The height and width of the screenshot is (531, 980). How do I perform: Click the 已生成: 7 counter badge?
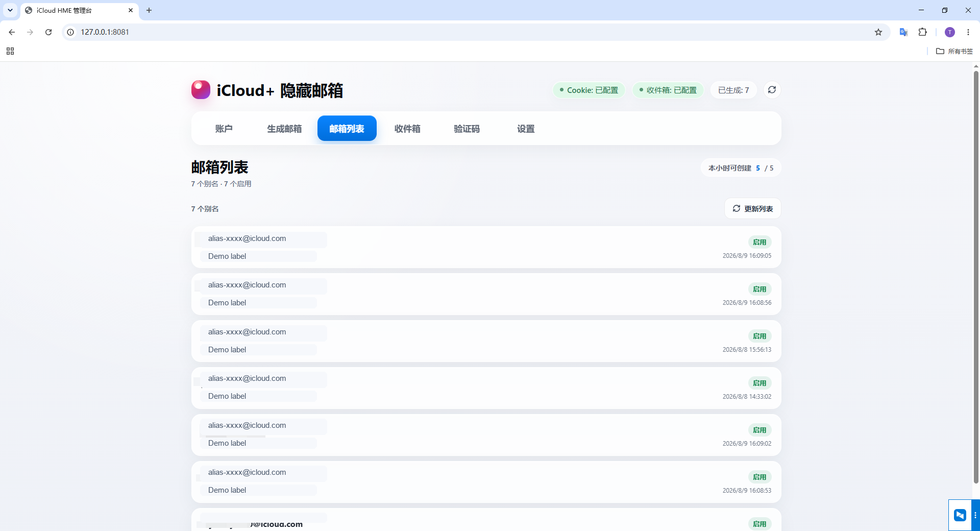coord(733,90)
